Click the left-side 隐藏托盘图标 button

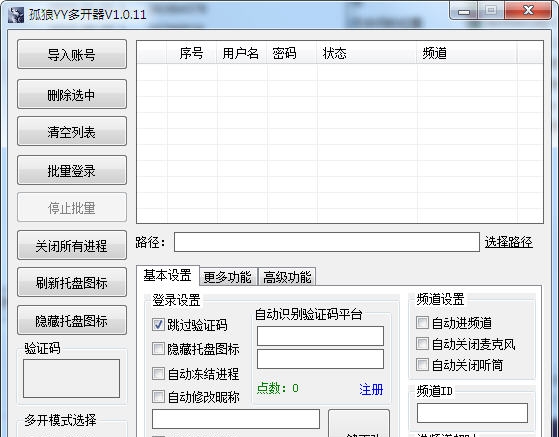pyautogui.click(x=72, y=320)
